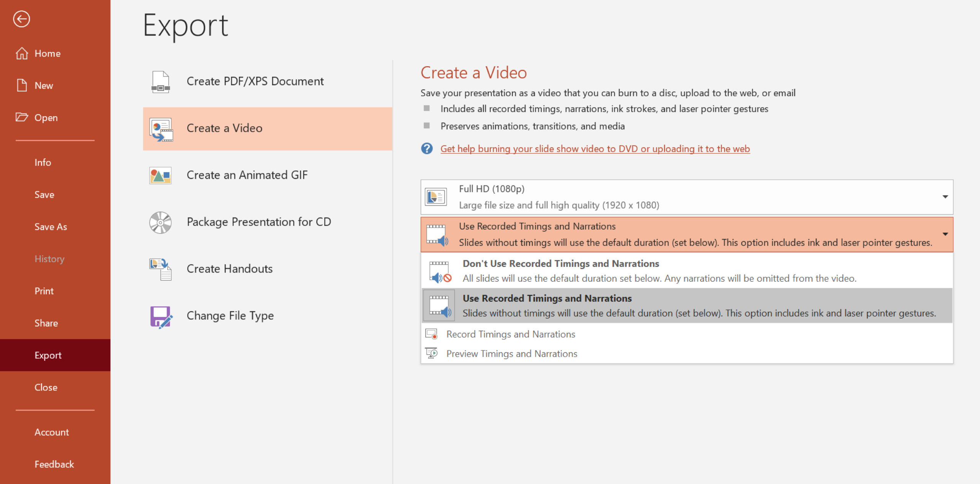Click the Create Handouts icon

(x=160, y=269)
